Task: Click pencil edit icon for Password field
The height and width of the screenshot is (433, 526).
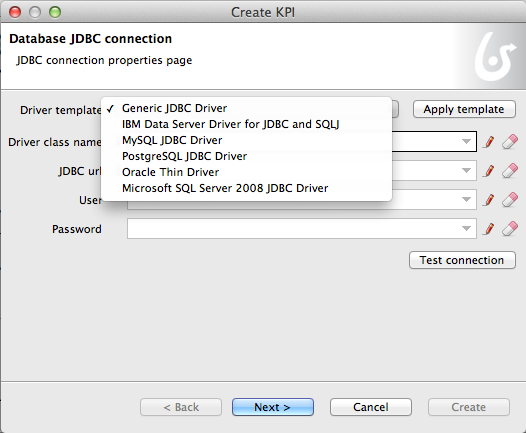Action: click(489, 229)
